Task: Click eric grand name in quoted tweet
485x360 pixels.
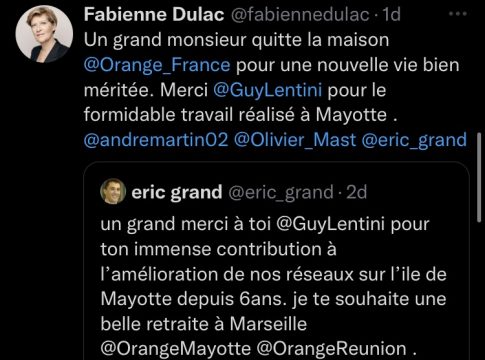Action: [177, 192]
